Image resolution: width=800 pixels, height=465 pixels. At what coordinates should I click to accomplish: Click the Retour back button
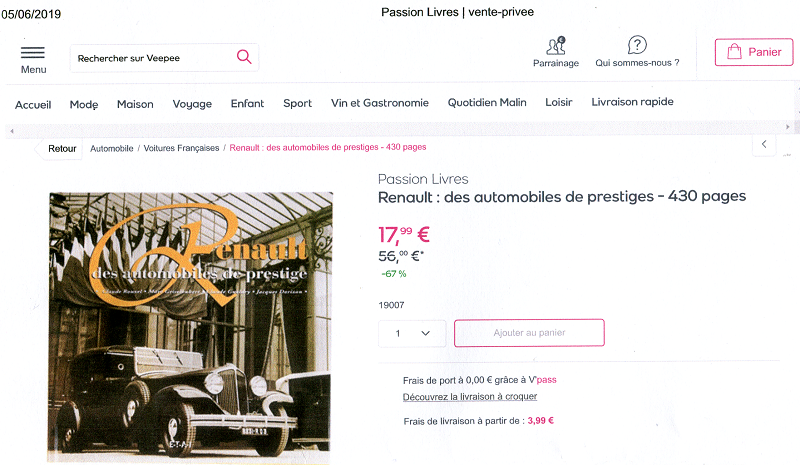(x=62, y=149)
